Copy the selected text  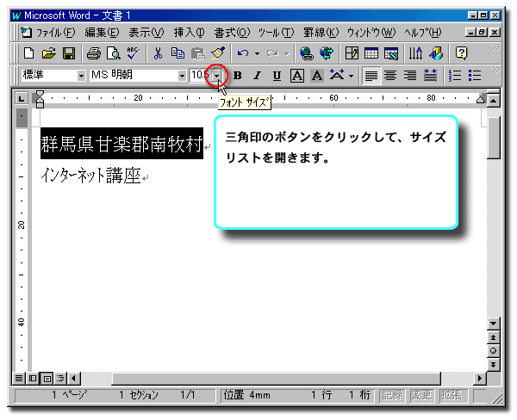(x=178, y=53)
